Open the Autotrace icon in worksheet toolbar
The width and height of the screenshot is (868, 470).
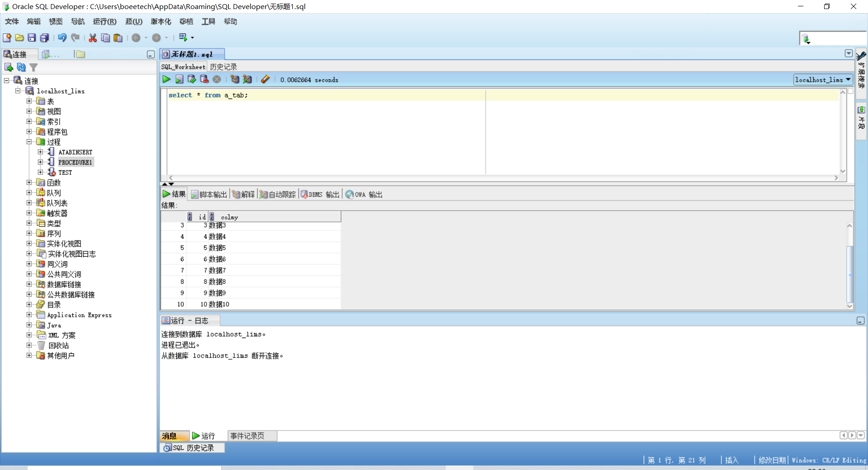(247, 79)
